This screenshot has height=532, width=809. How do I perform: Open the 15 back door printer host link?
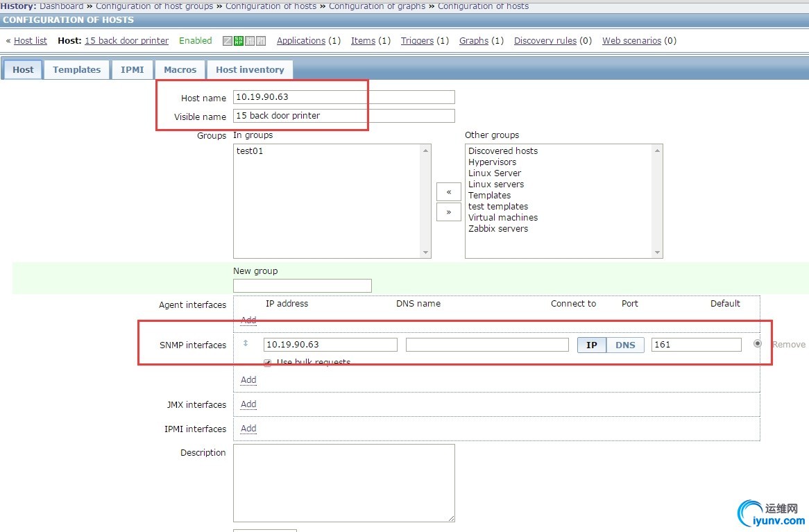click(126, 41)
